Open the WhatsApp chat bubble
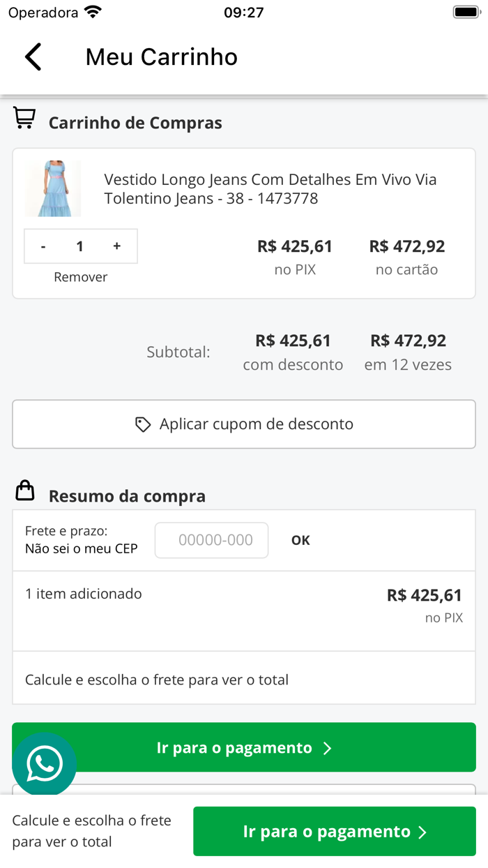Image resolution: width=488 pixels, height=868 pixels. click(45, 763)
